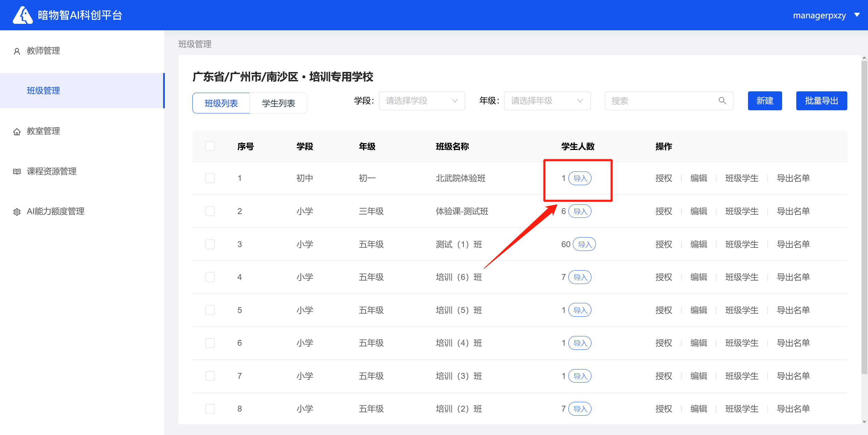Viewport: 868px width, 435px height.
Task: Switch to the 学生列表 tab
Action: pyautogui.click(x=278, y=103)
